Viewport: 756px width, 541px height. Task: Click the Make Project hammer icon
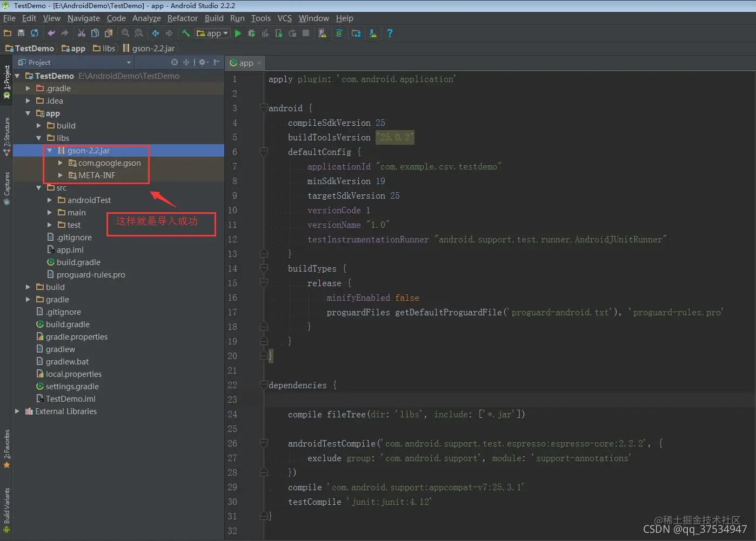[186, 33]
